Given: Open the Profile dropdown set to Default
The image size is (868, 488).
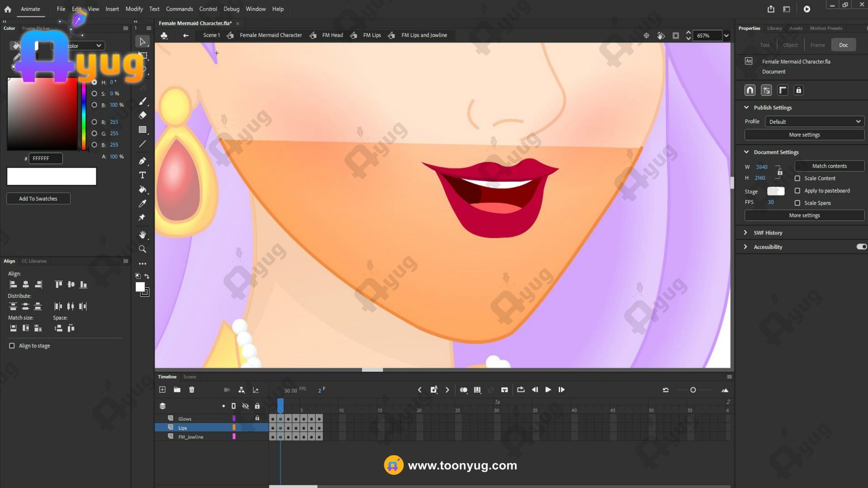Looking at the screenshot, I should (x=814, y=121).
